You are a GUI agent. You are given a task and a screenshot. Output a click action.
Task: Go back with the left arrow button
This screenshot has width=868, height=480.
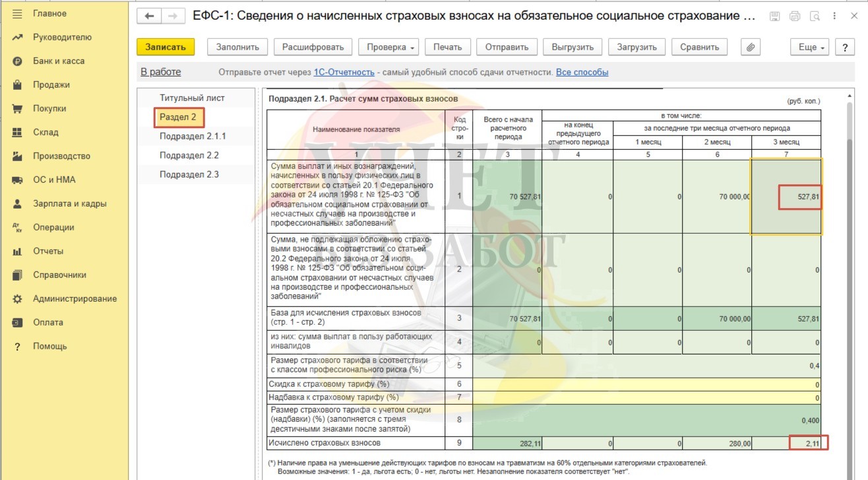[x=149, y=16]
